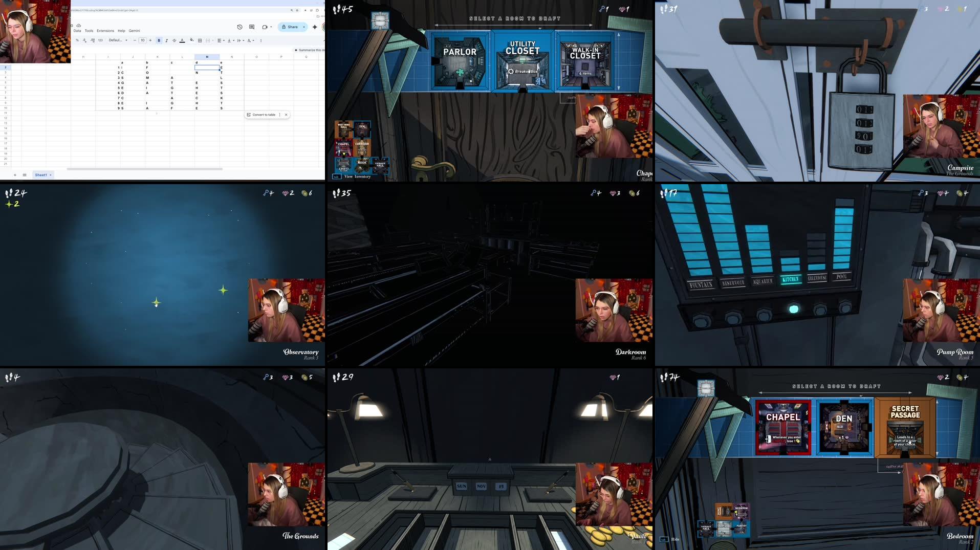Viewport: 980px width, 550px height.
Task: Click the version history clock icon
Action: 239,27
